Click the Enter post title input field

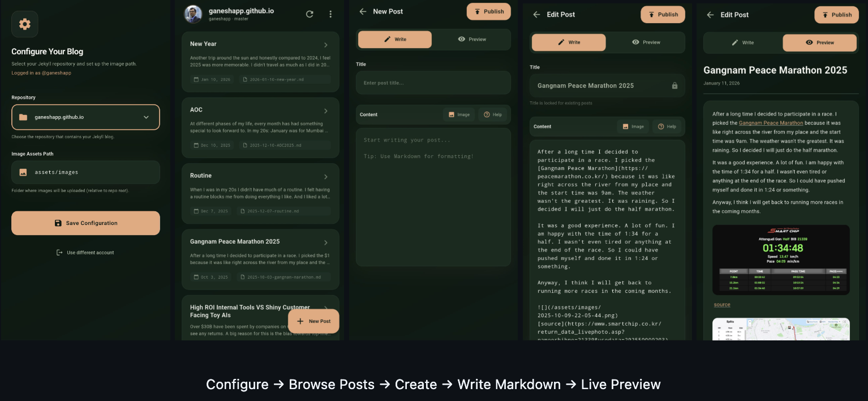coord(433,83)
